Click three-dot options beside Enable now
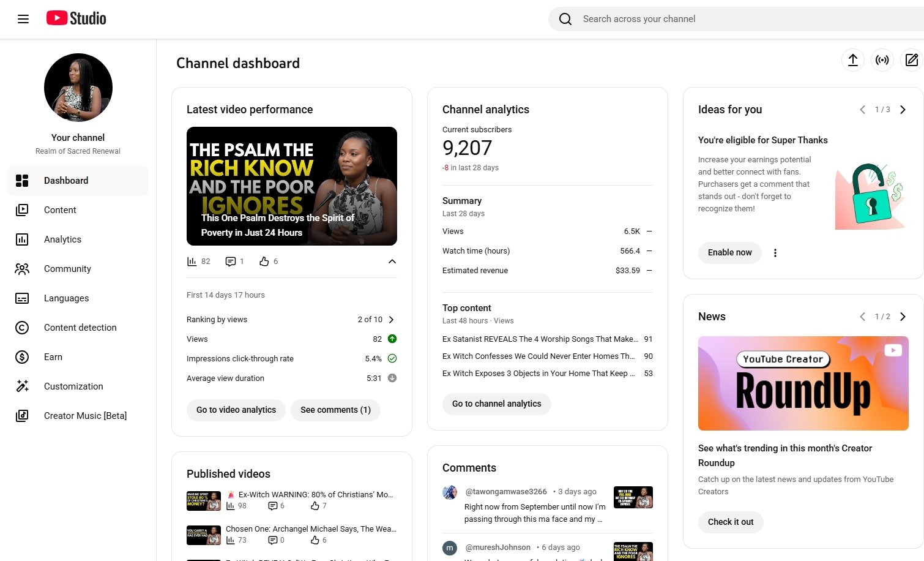924x561 pixels. tap(775, 253)
